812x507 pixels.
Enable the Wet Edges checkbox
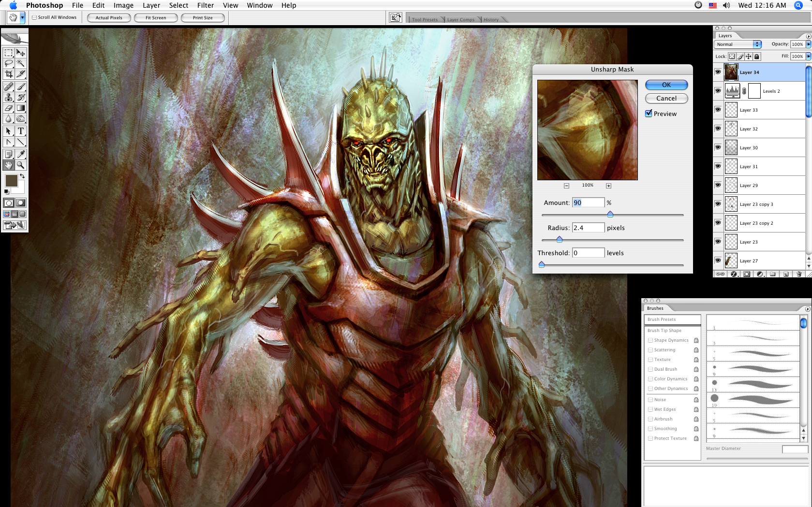click(x=650, y=409)
